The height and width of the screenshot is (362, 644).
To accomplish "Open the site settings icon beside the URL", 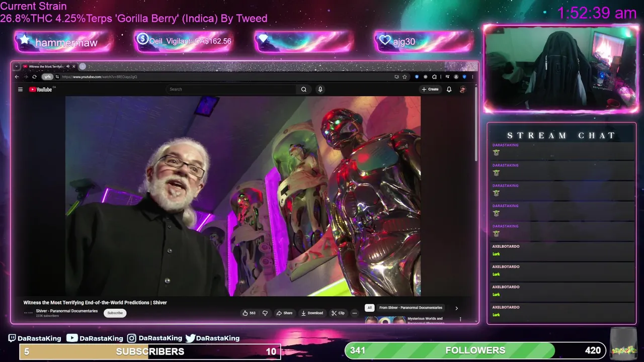I will 57,77.
